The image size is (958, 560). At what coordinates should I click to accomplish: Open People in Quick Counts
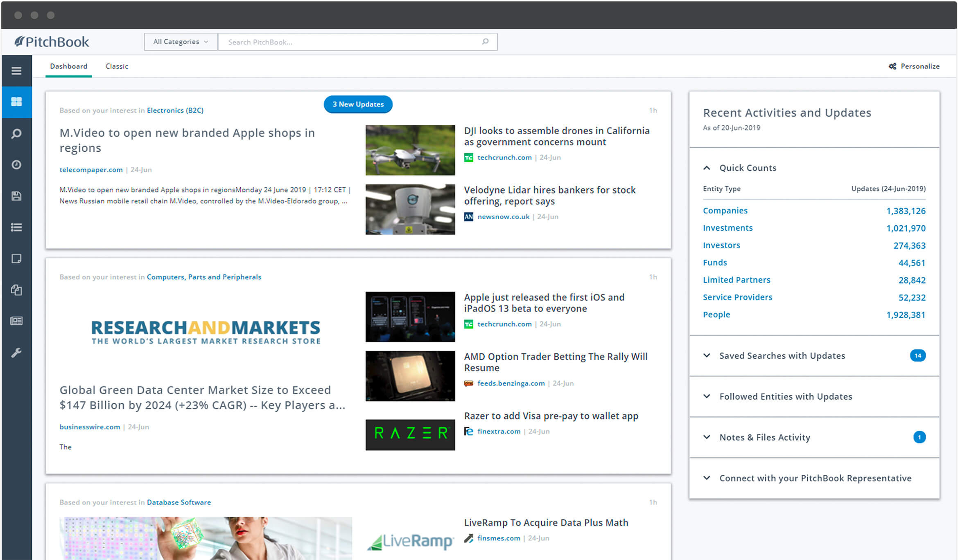point(716,315)
